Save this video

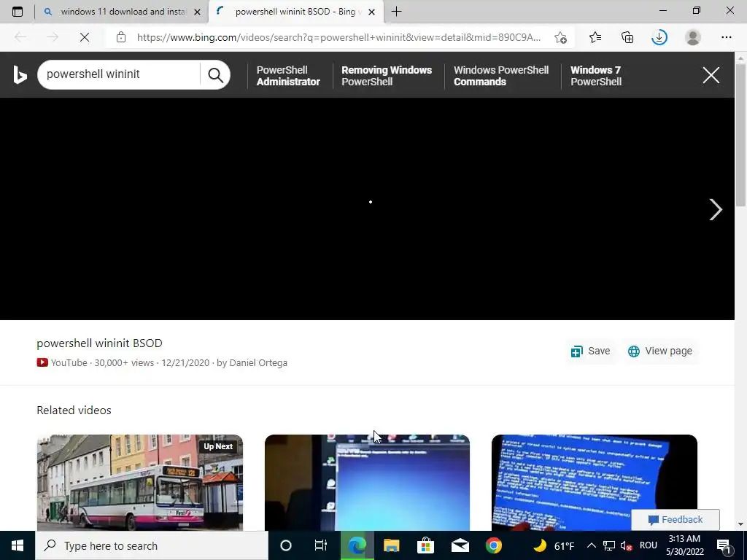(591, 351)
